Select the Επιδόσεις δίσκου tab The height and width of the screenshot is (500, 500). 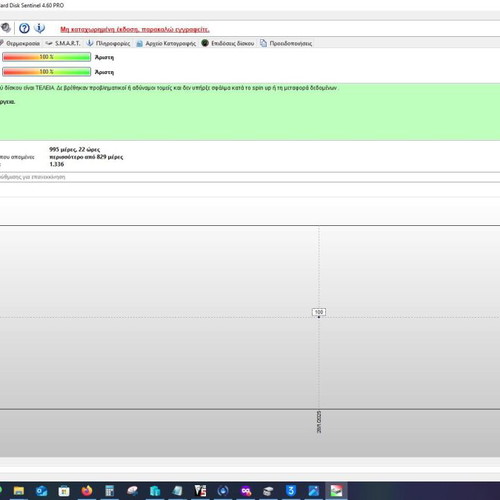click(228, 43)
